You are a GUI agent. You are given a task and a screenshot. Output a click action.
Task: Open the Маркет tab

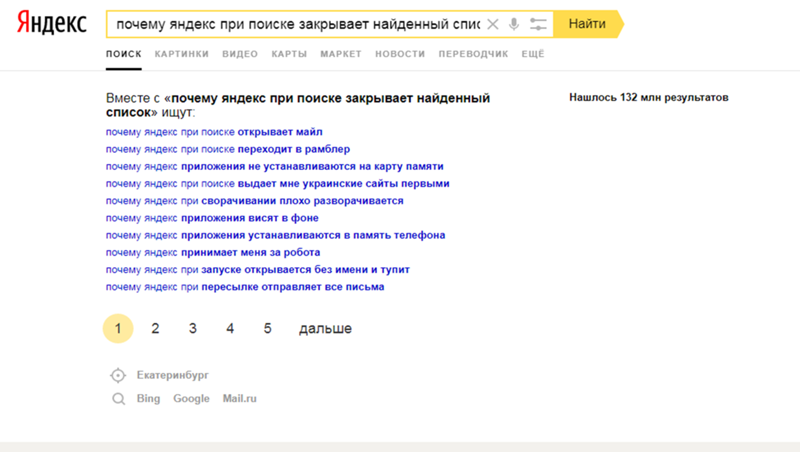341,54
